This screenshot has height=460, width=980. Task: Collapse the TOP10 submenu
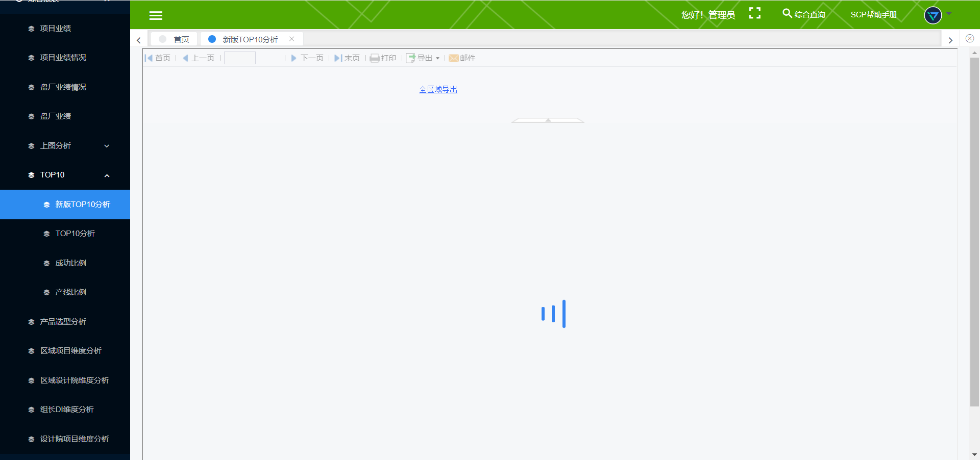point(65,175)
